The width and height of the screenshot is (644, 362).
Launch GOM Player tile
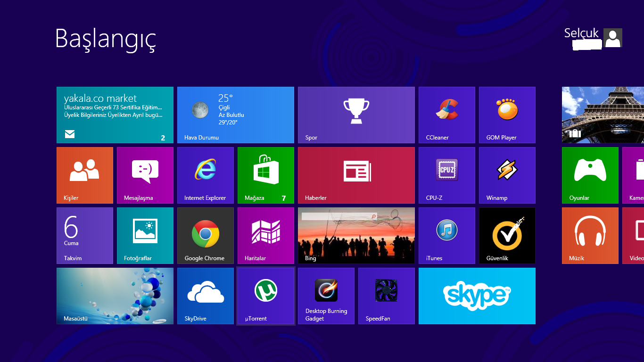(x=507, y=115)
